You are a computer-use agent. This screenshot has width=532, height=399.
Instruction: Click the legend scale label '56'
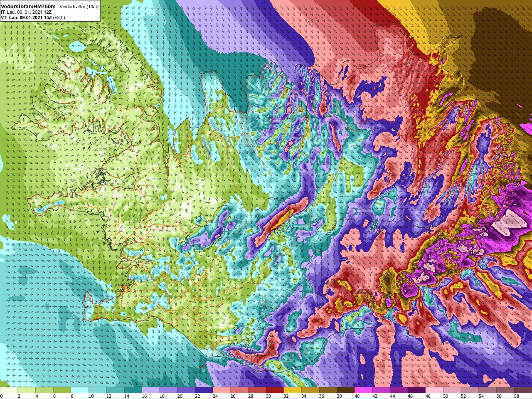(499, 397)
